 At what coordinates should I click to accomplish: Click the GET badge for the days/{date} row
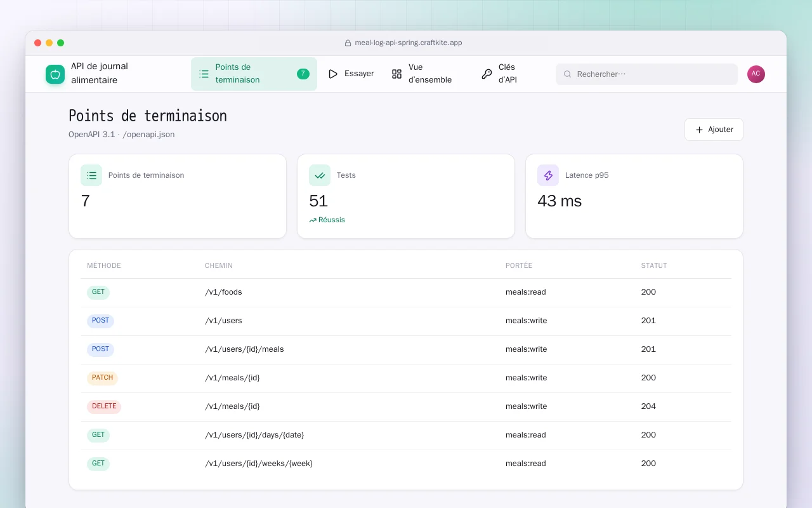coord(98,436)
